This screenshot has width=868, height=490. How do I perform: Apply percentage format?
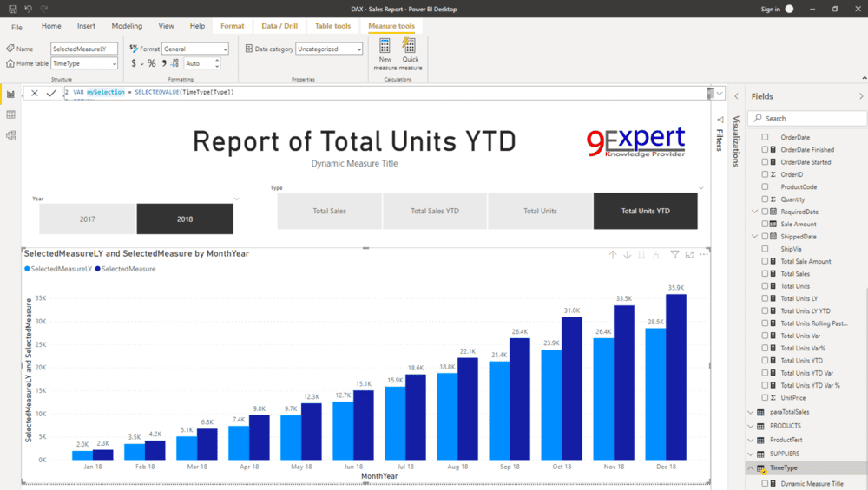tap(151, 63)
